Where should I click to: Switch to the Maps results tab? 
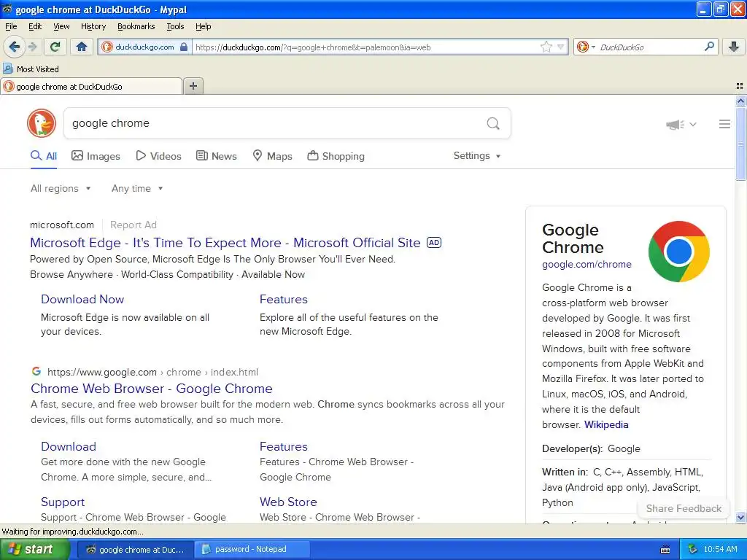(x=272, y=156)
